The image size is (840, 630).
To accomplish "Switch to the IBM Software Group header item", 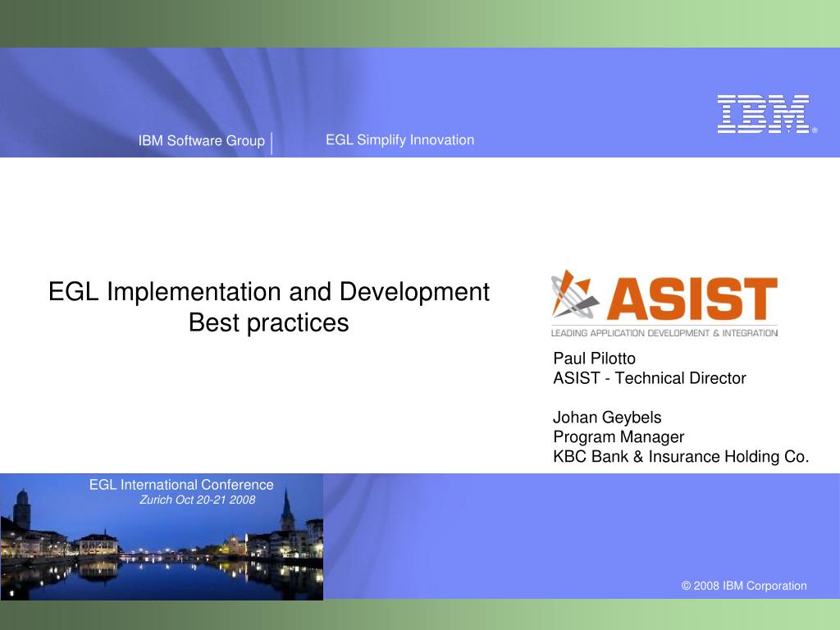I will [x=201, y=141].
